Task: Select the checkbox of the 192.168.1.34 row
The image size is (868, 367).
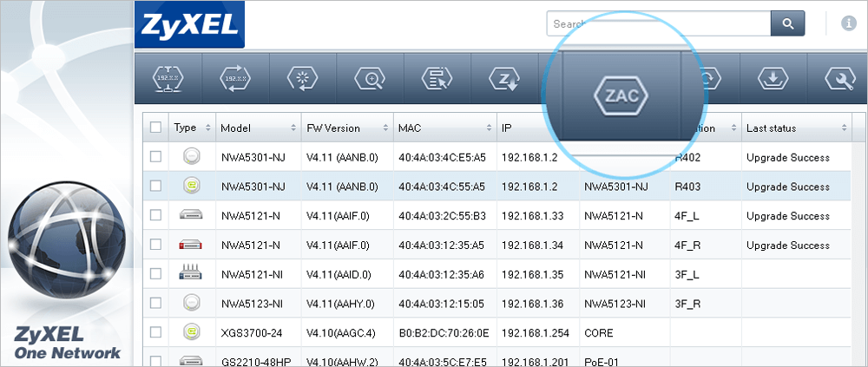Action: (x=155, y=244)
